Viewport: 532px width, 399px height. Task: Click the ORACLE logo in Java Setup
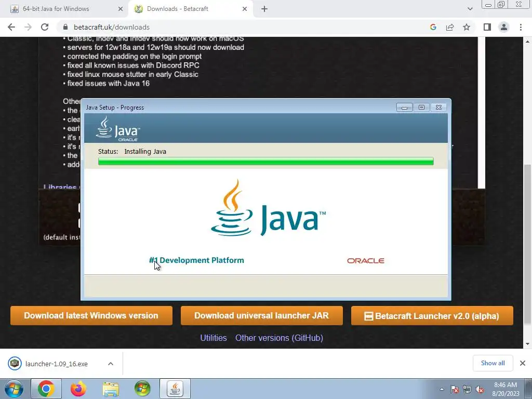pyautogui.click(x=366, y=261)
